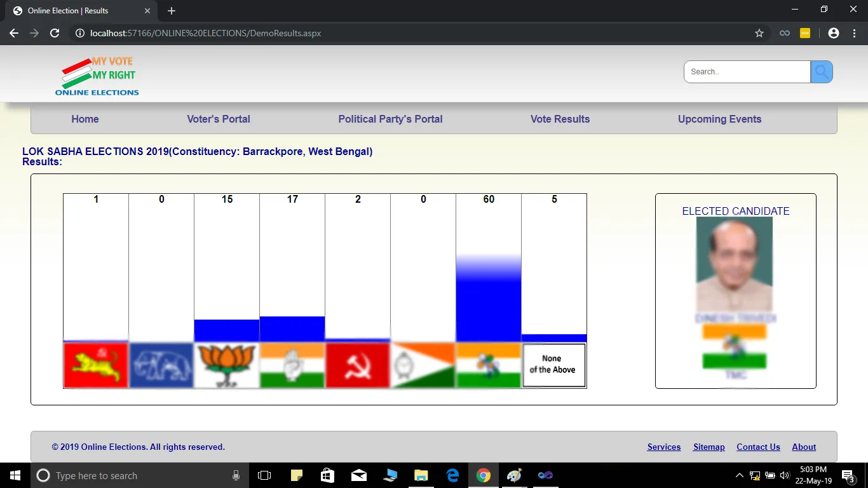The width and height of the screenshot is (868, 488).
Task: Switch to Chrome on the taskbar
Action: coord(484,475)
